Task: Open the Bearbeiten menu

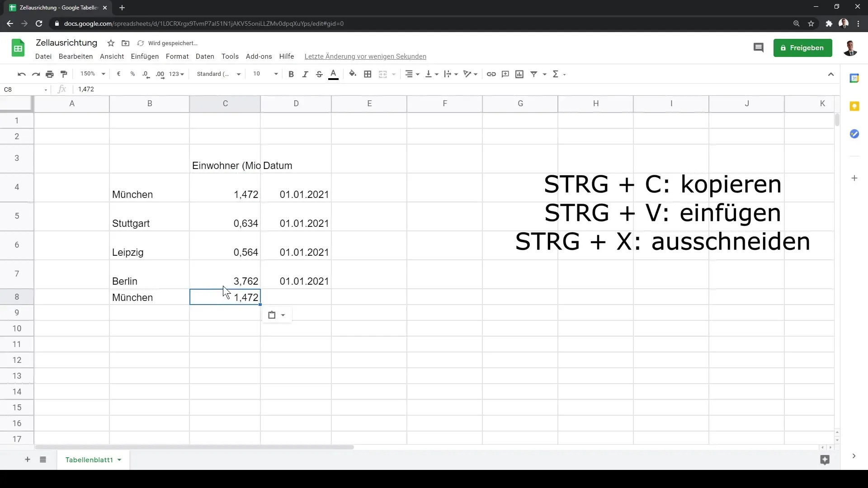Action: (x=76, y=56)
